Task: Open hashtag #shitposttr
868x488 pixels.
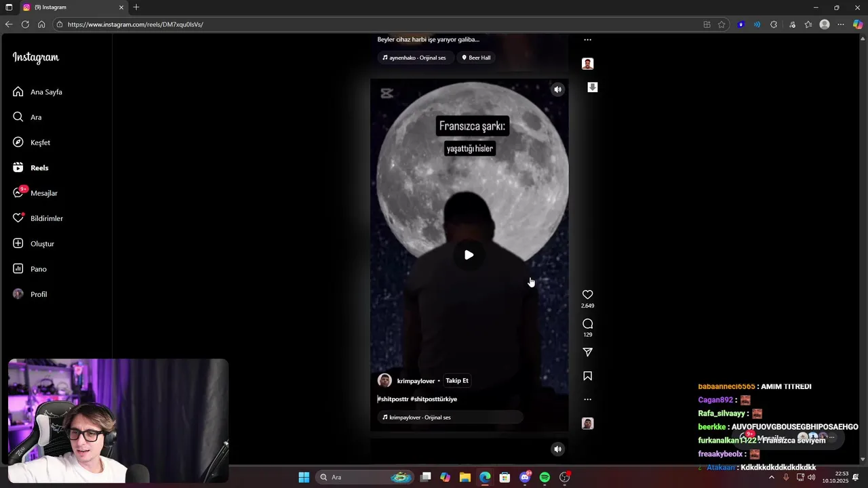Action: click(393, 399)
